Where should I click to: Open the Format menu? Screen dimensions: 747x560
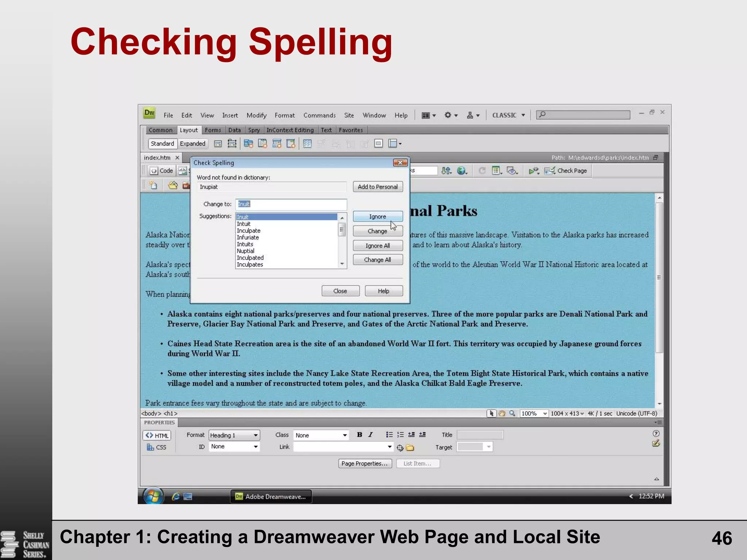click(285, 115)
